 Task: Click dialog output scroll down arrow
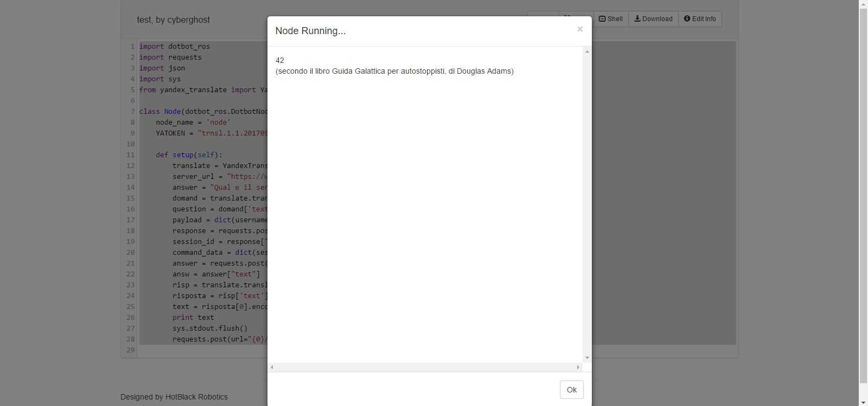[x=587, y=358]
